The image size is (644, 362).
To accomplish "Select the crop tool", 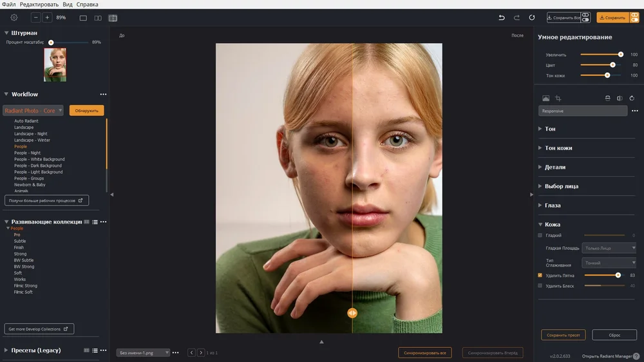I will 558,98.
